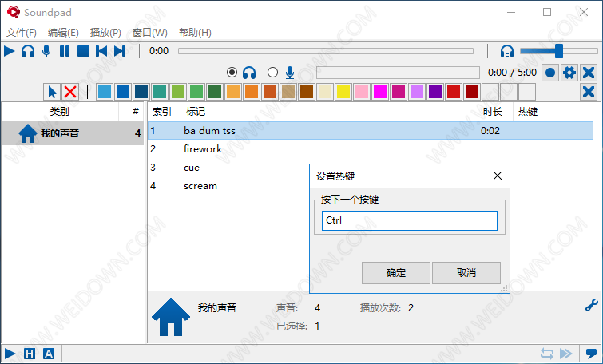Select headphones recording source radio button
The width and height of the screenshot is (603, 364).
pyautogui.click(x=232, y=73)
